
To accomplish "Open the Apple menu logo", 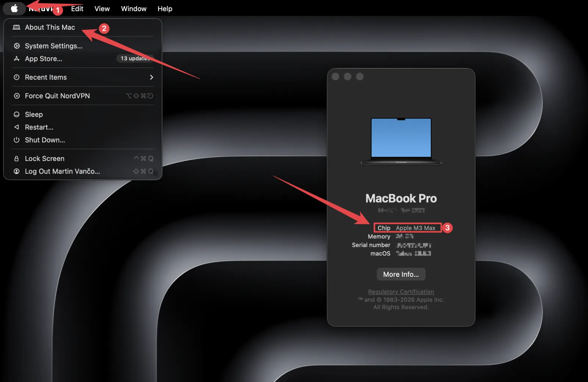I will [x=14, y=8].
